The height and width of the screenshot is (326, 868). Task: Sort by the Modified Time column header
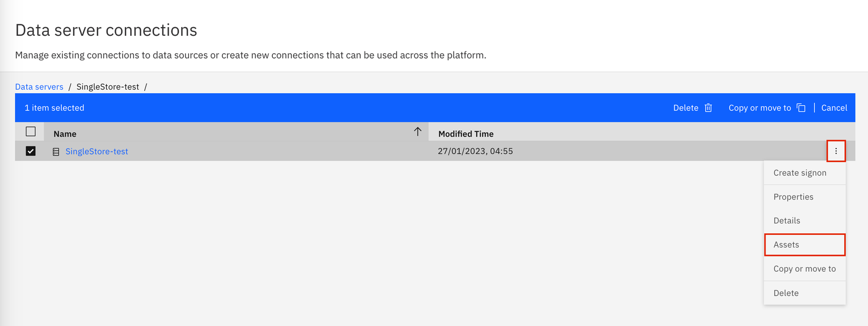tap(464, 133)
